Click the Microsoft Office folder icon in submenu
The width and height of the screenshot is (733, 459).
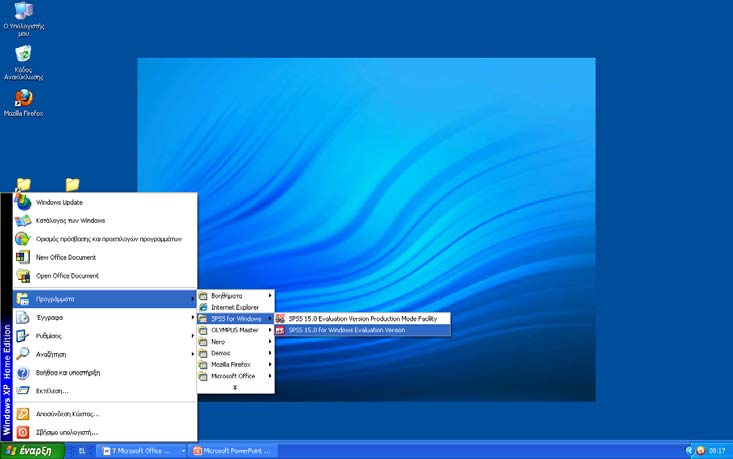tap(203, 376)
